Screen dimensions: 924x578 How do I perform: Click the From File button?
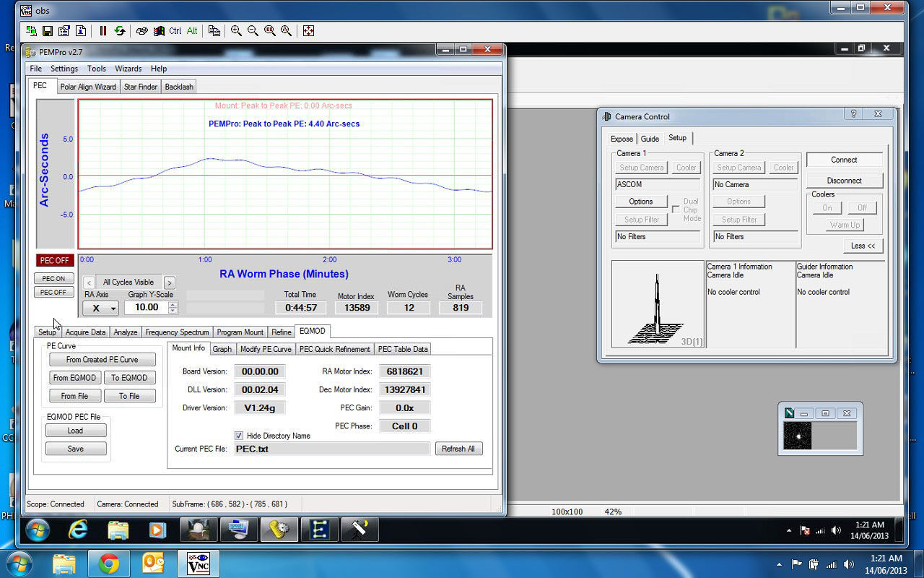pyautogui.click(x=74, y=396)
